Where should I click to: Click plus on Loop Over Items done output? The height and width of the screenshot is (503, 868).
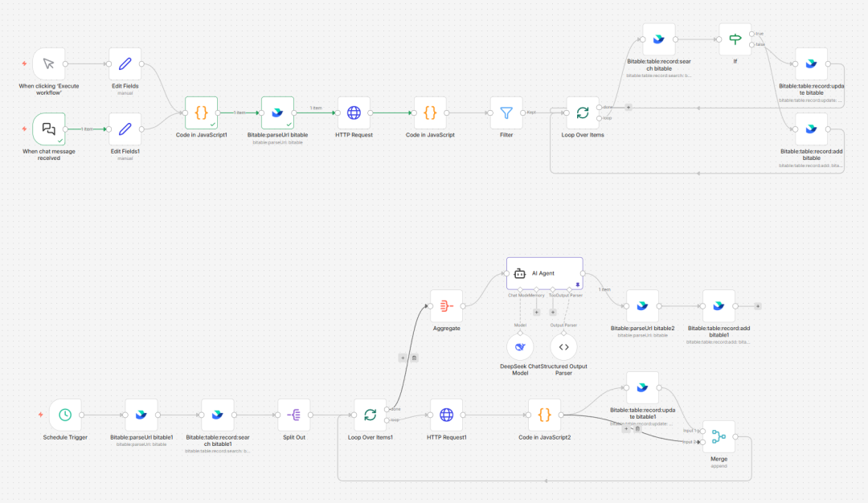coord(628,107)
